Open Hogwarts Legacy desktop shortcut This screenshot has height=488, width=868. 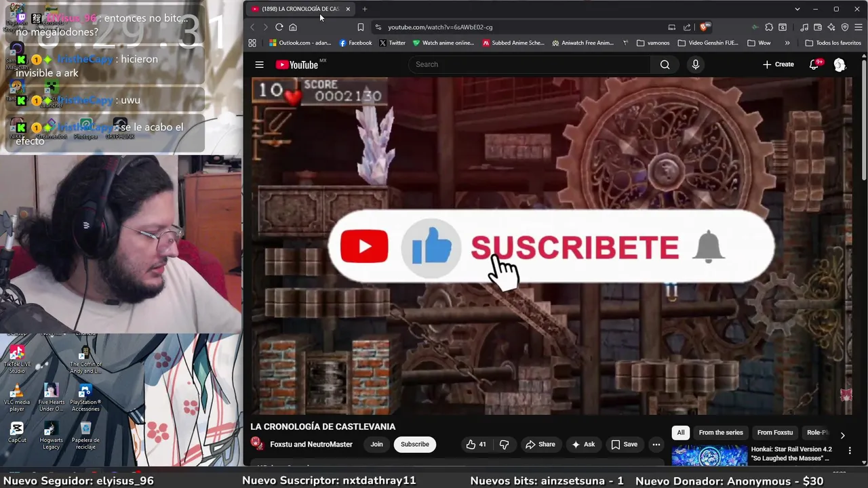click(x=51, y=436)
